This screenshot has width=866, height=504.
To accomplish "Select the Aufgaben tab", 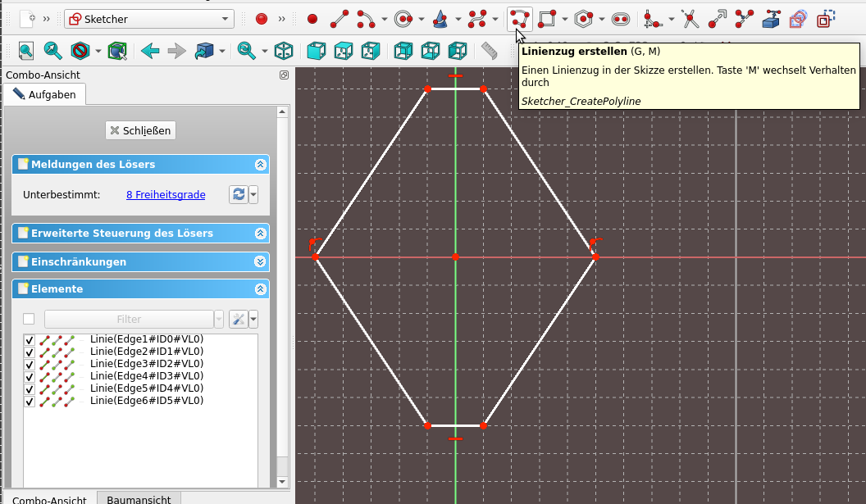I will click(x=45, y=94).
